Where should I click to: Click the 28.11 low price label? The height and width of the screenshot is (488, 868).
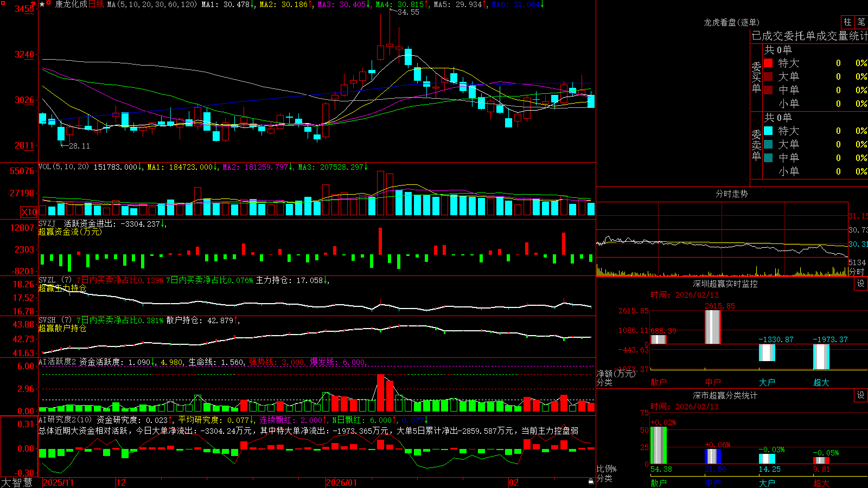point(79,146)
